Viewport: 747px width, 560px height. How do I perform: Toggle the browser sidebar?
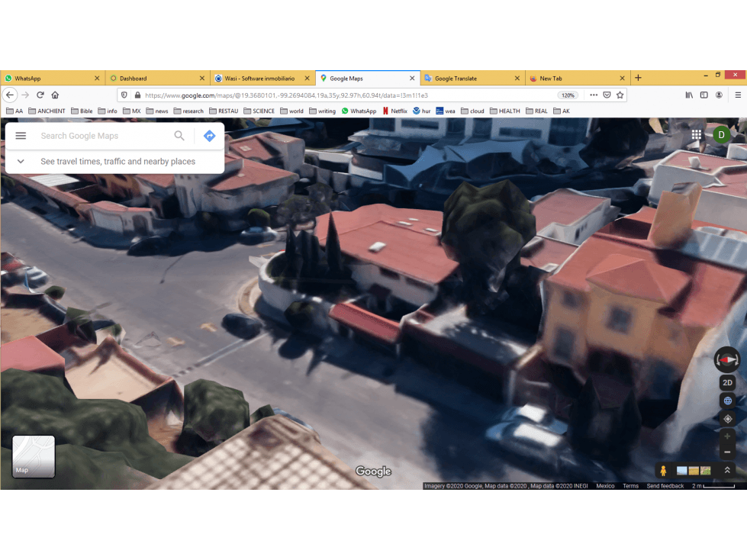704,95
